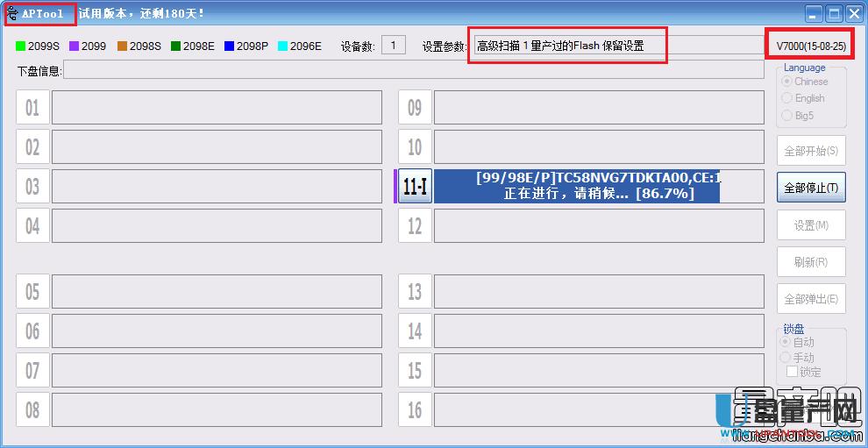The width and height of the screenshot is (868, 448).
Task: Toggle the 锁定 checkbox
Action: 793,372
